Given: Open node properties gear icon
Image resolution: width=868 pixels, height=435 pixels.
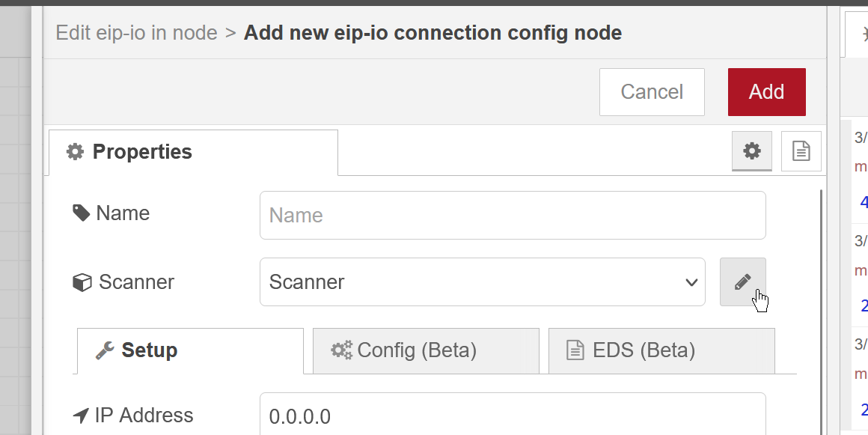Looking at the screenshot, I should pos(752,150).
